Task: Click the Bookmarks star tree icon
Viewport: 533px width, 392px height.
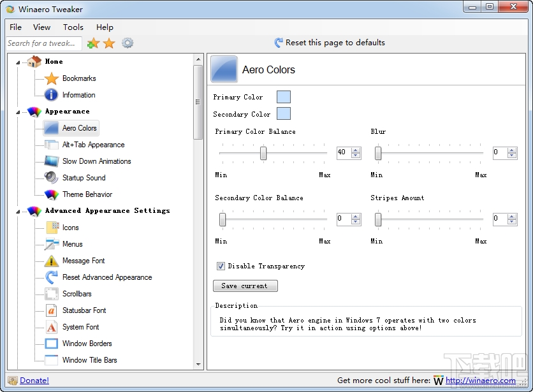Action: tap(52, 78)
